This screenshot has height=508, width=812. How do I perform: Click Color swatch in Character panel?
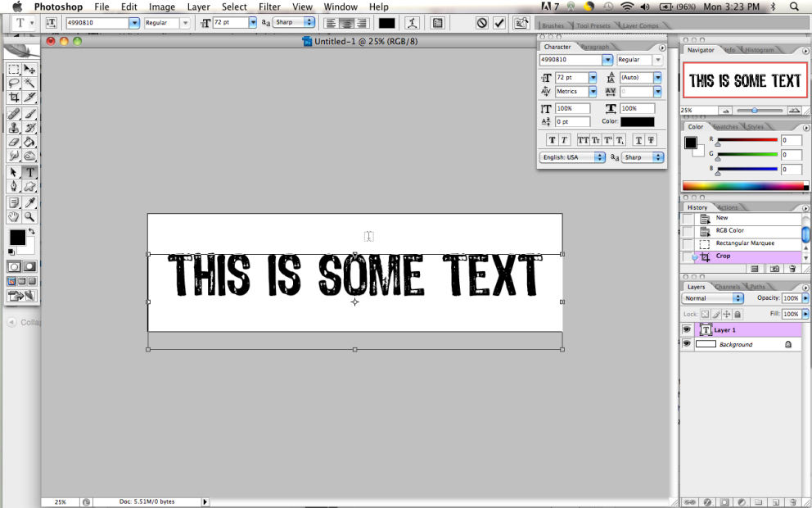638,122
